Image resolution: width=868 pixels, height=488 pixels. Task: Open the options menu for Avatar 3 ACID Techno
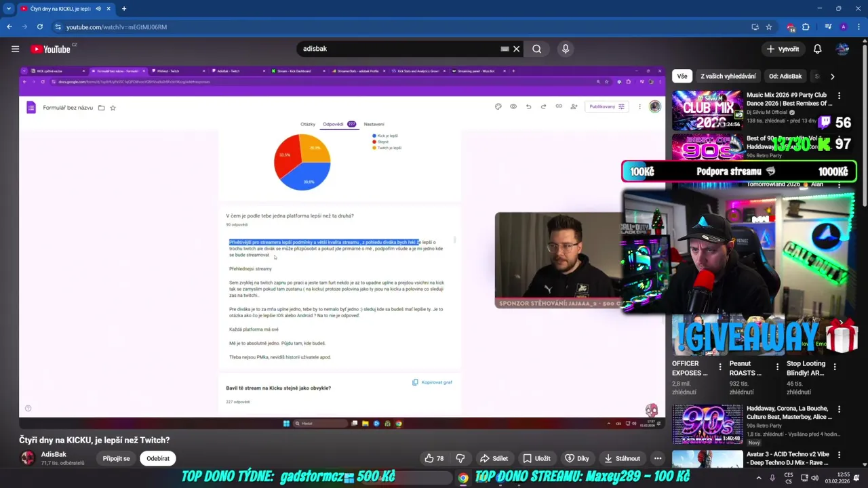[840, 455]
